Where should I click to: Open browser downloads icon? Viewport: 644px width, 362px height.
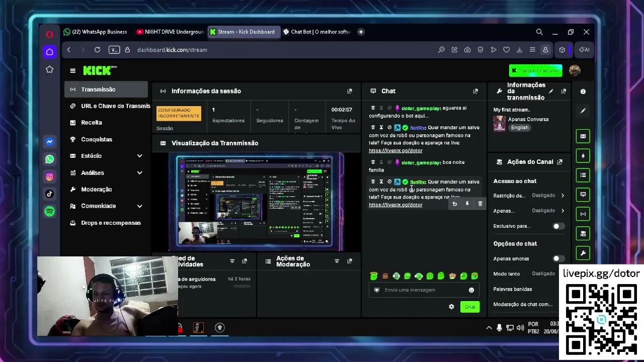[x=519, y=50]
